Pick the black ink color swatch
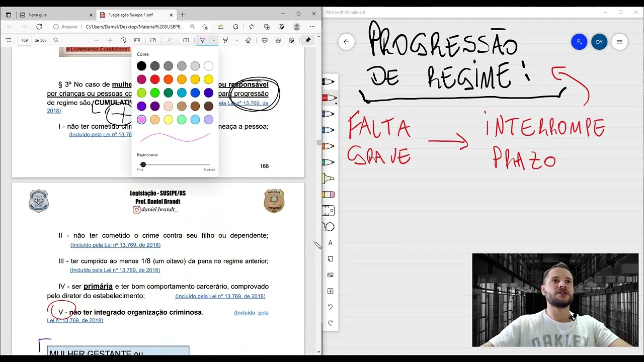 click(x=141, y=66)
